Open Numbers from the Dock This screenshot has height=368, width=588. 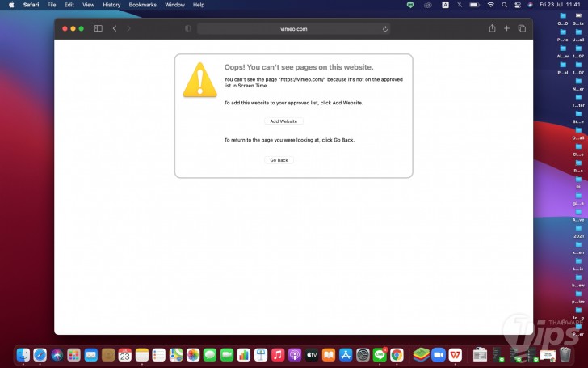tap(244, 354)
